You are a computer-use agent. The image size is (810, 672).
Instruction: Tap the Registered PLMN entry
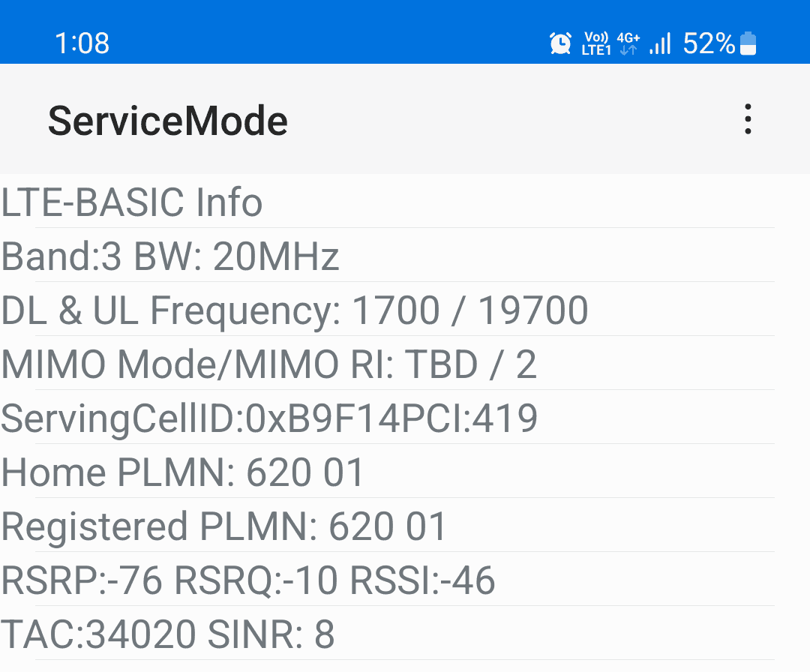pyautogui.click(x=223, y=526)
